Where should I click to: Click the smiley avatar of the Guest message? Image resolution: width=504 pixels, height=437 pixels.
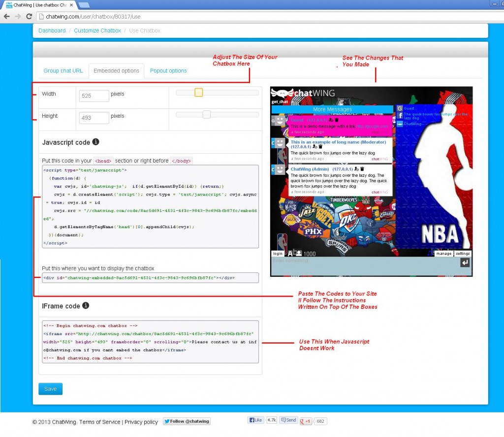coord(280,121)
